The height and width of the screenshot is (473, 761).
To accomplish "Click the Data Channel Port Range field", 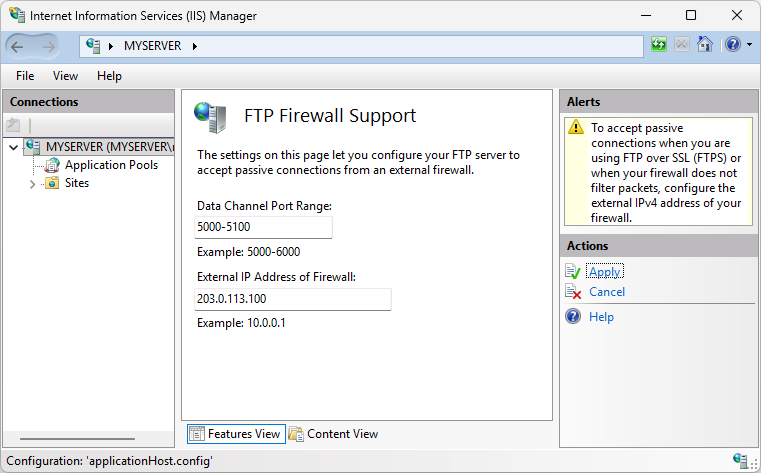I will click(x=263, y=227).
